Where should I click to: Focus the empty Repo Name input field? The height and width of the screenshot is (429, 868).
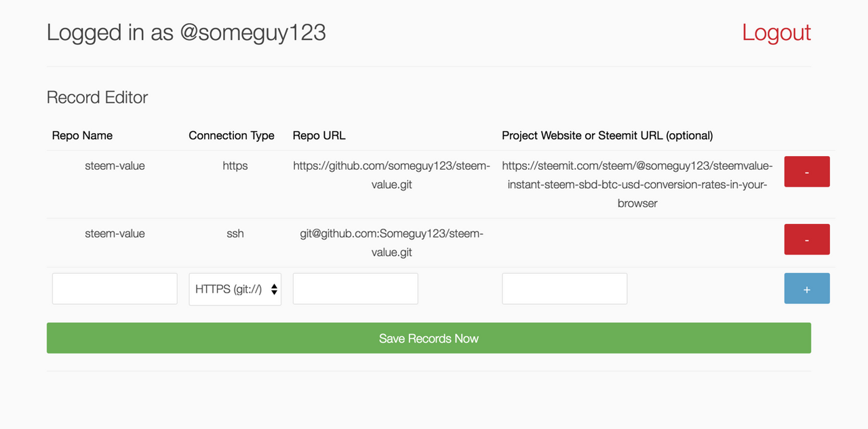[115, 289]
